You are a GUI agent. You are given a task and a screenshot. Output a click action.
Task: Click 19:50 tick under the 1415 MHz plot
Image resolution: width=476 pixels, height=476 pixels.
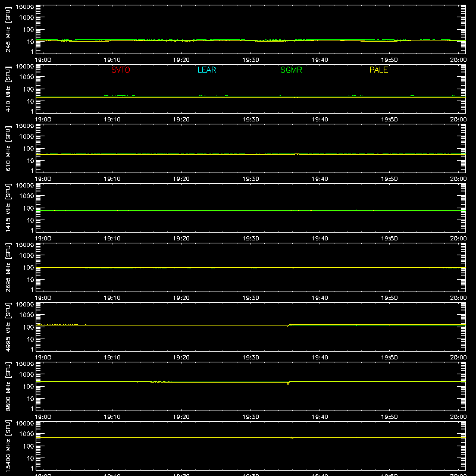pyautogui.click(x=389, y=239)
